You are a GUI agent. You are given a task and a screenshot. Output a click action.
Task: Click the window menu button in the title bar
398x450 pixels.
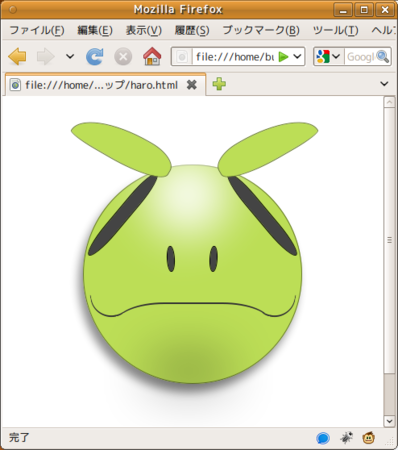13,10
